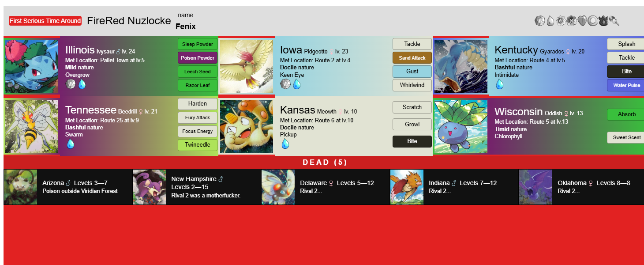Select Illinois's Sleep Powder move
Viewport: 644px width, 265px height.
(198, 44)
